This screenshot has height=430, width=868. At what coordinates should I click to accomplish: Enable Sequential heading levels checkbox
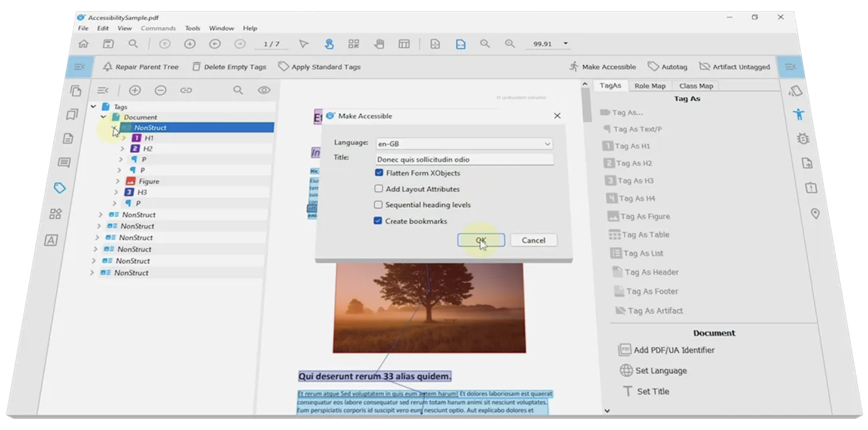tap(378, 204)
